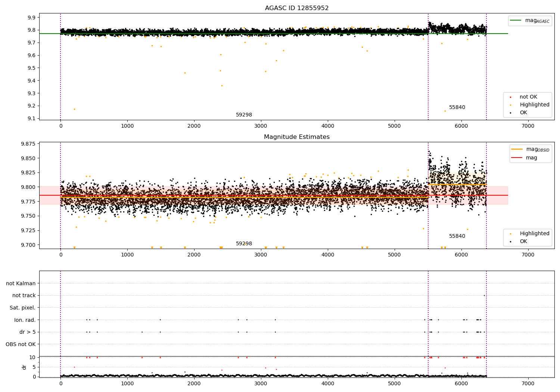Click the 'OBS not OK' row label

click(21, 344)
